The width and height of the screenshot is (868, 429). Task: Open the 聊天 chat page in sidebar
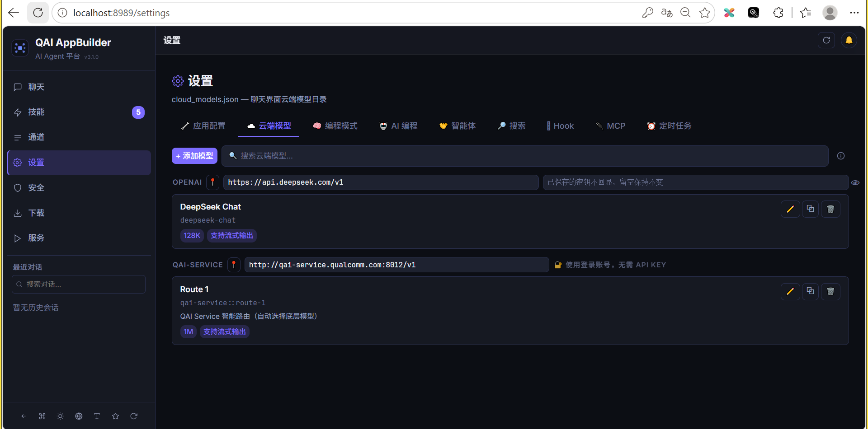(x=79, y=87)
